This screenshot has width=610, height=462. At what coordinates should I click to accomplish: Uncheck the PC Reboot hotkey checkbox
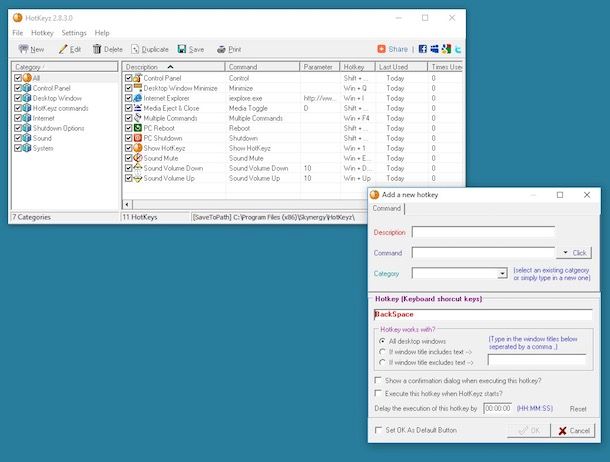coord(128,128)
